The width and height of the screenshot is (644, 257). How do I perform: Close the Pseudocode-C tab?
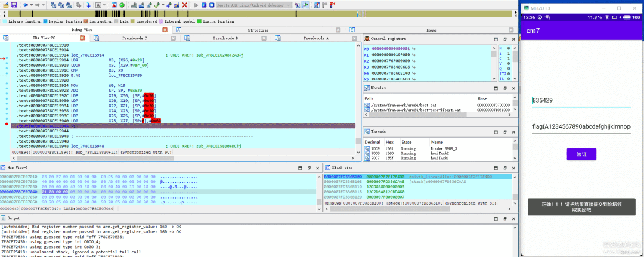[x=173, y=38]
